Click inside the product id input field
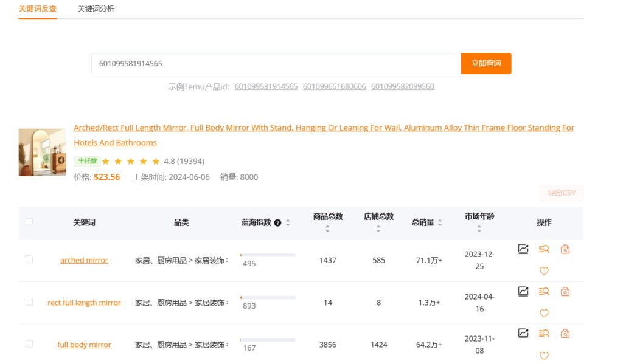This screenshot has height=364, width=623. click(274, 63)
